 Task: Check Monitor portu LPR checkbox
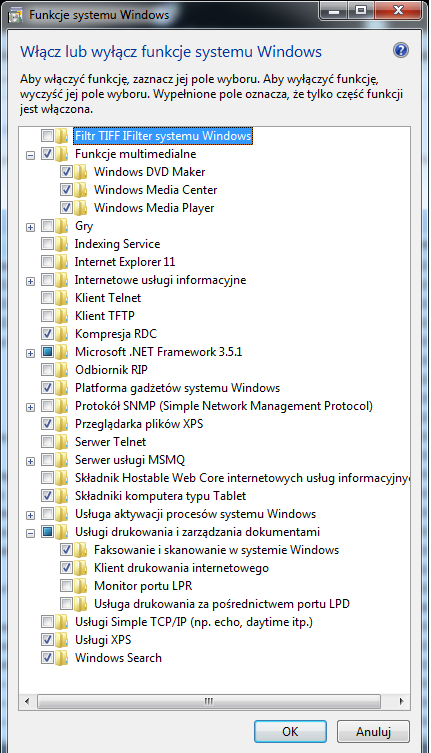(x=66, y=586)
